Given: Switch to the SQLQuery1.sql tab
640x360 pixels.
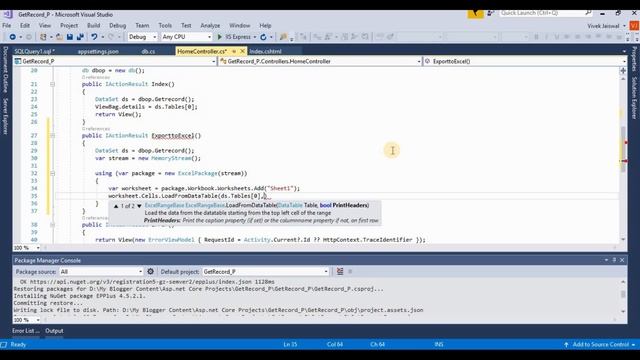Looking at the screenshot, I should pos(34,51).
